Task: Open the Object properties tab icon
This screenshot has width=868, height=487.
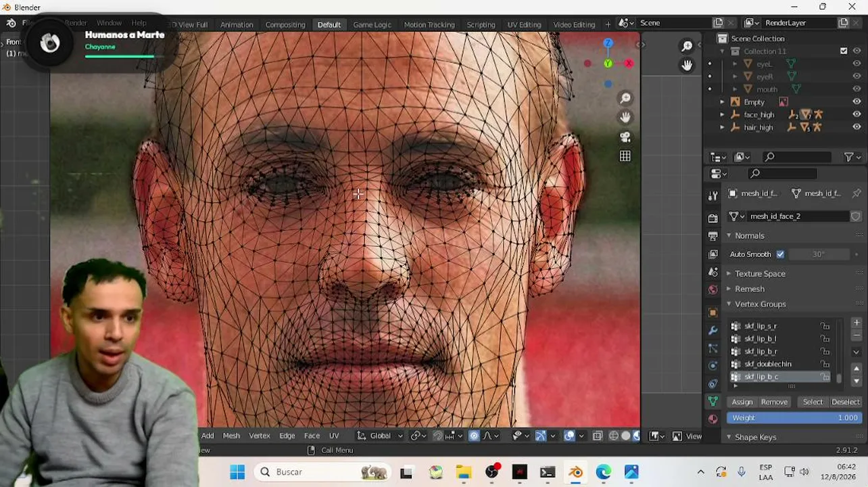Action: tap(713, 312)
